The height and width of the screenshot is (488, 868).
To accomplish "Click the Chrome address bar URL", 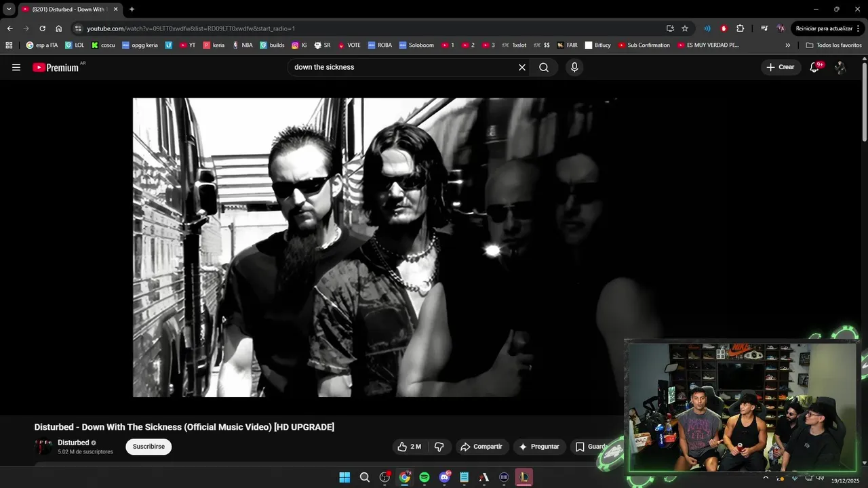I will 191,28.
